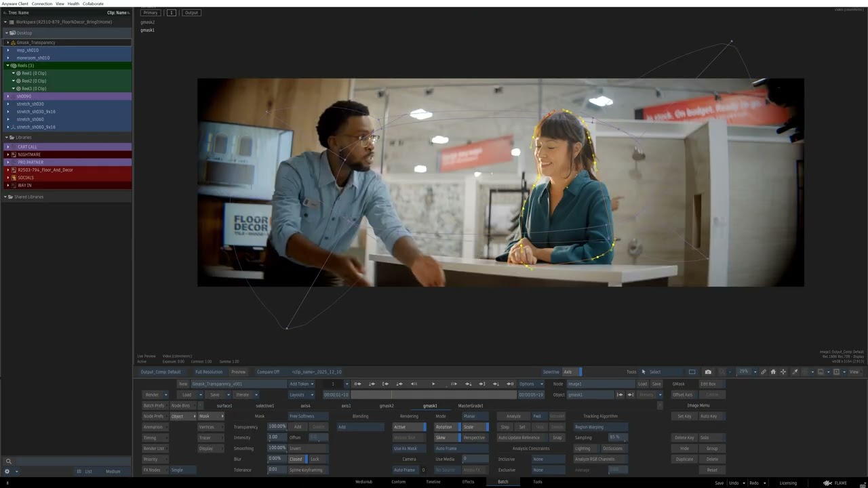Click the search magnifier icon
The width and height of the screenshot is (868, 488).
click(x=8, y=462)
